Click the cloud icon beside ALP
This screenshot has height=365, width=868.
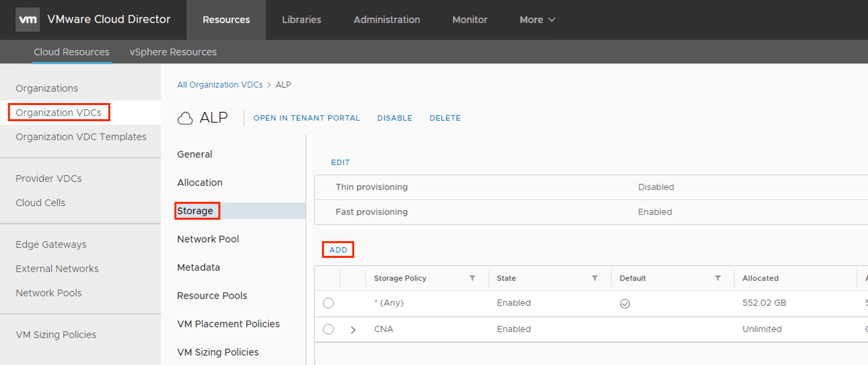point(185,118)
